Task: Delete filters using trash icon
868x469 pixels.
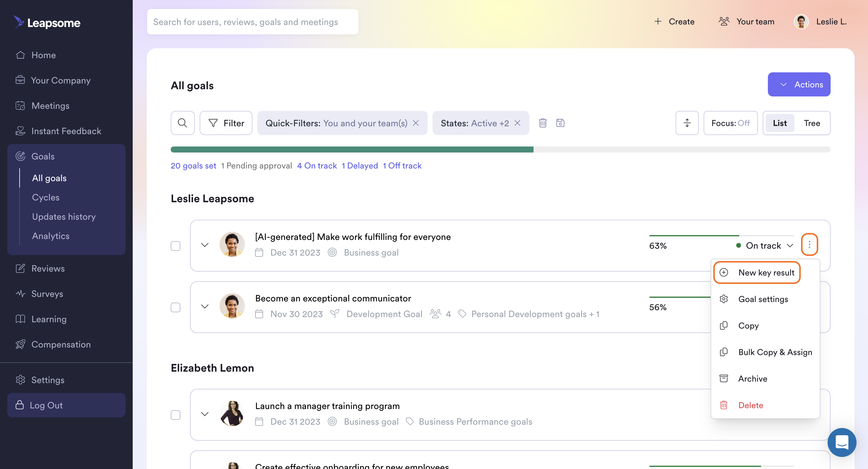Action: click(x=543, y=123)
